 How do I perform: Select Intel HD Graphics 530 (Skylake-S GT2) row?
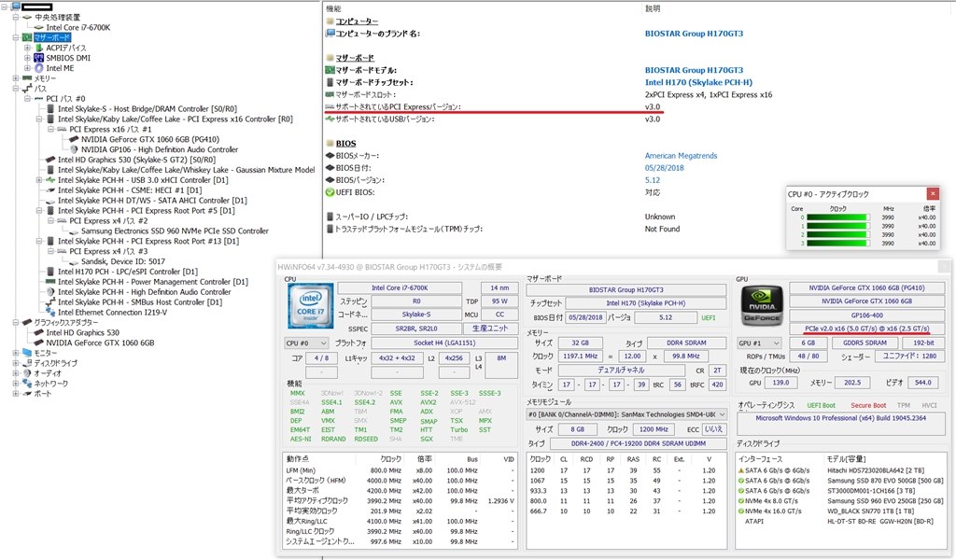coord(136,160)
